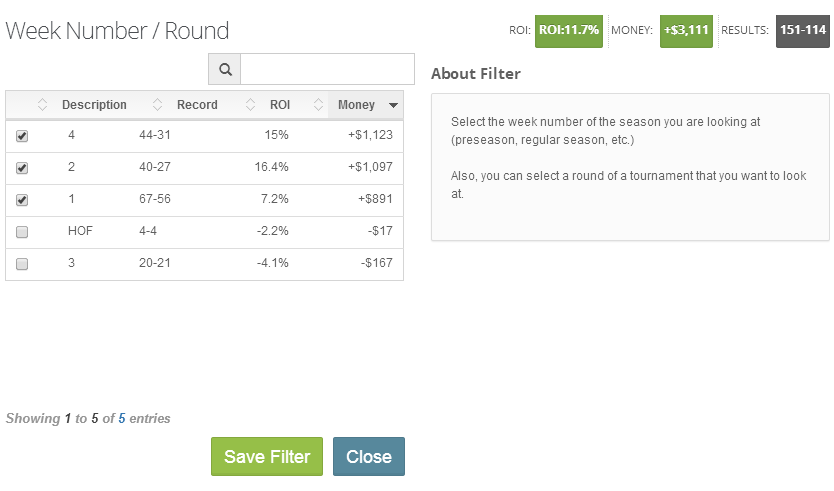Click the sort arrows left of ROI
This screenshot has width=834, height=491.
(250, 105)
